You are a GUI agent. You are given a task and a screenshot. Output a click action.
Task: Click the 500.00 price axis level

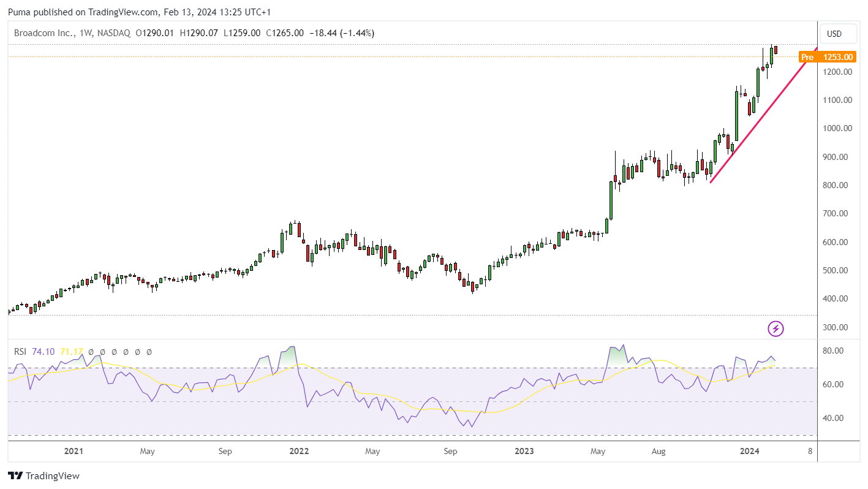(837, 271)
